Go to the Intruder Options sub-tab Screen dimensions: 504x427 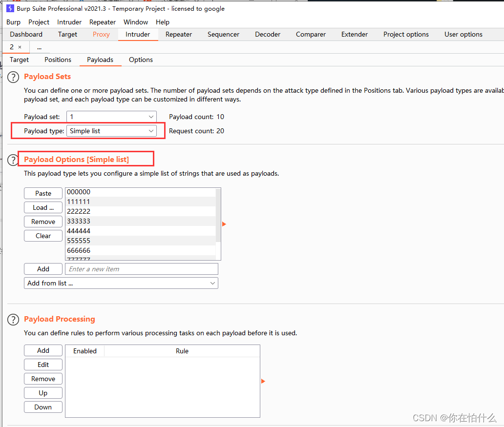tap(141, 60)
